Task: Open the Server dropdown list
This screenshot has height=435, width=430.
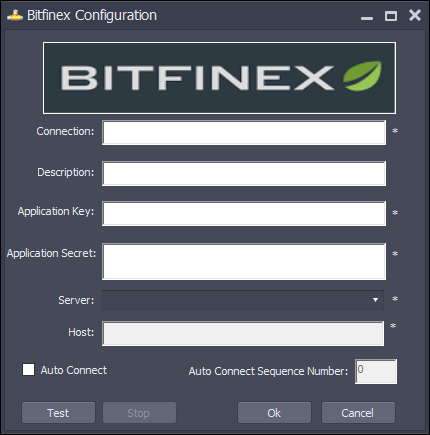Action: [243, 300]
